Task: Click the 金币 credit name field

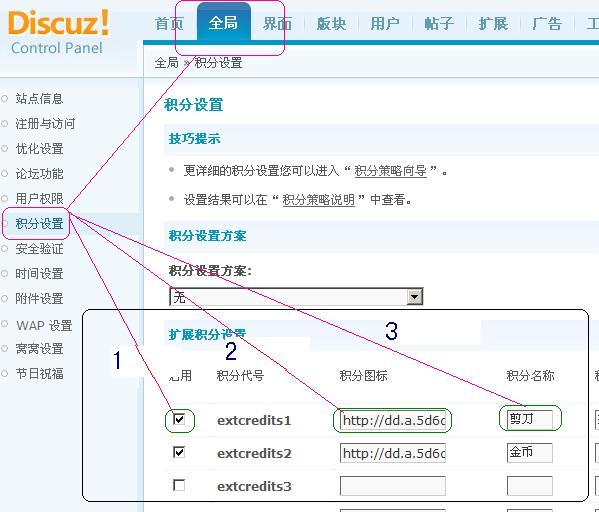Action: (529, 452)
